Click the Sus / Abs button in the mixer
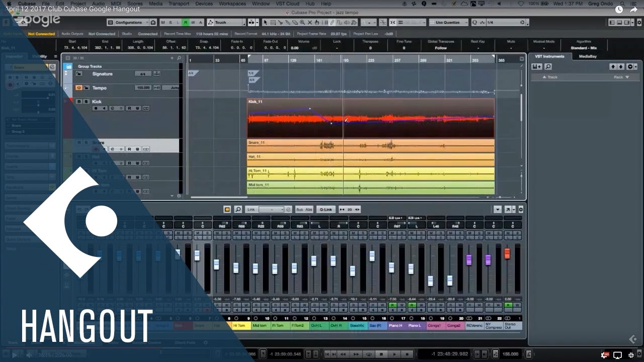The width and height of the screenshot is (644, 362). click(304, 210)
